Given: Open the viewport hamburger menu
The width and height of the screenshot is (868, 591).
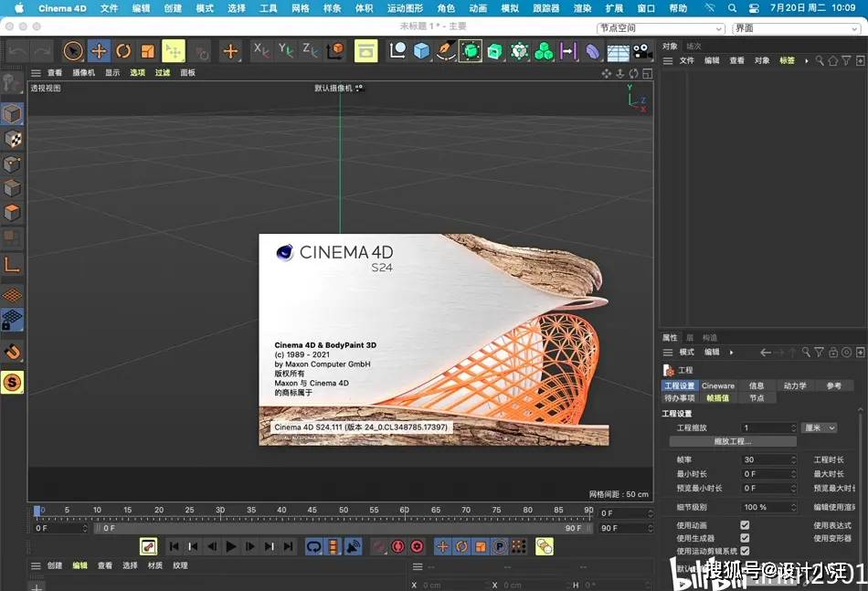Looking at the screenshot, I should tap(36, 72).
